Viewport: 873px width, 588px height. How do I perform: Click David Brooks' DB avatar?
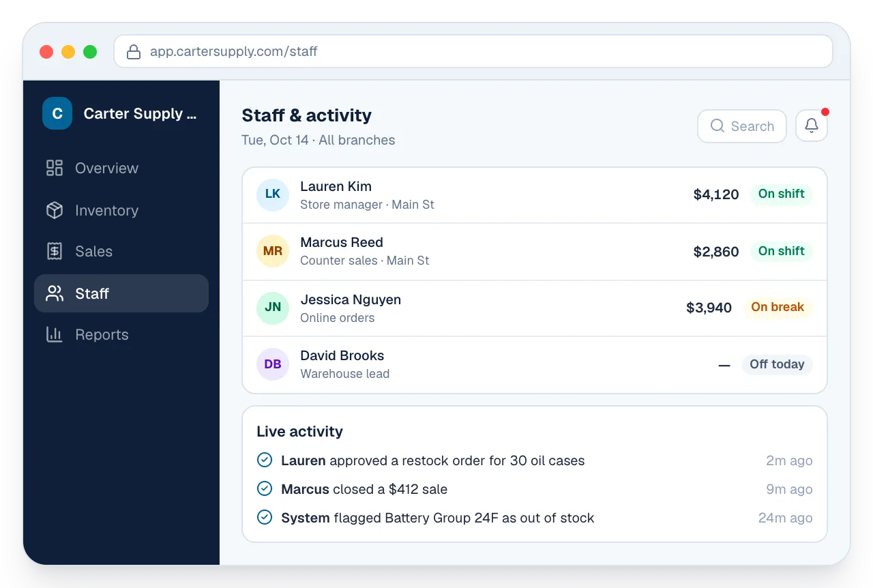click(273, 364)
